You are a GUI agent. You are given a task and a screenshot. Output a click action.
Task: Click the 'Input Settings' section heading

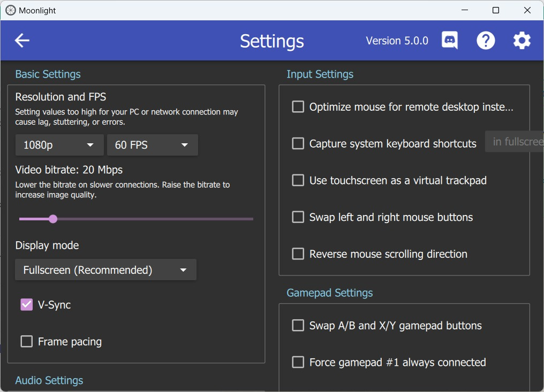(x=320, y=74)
